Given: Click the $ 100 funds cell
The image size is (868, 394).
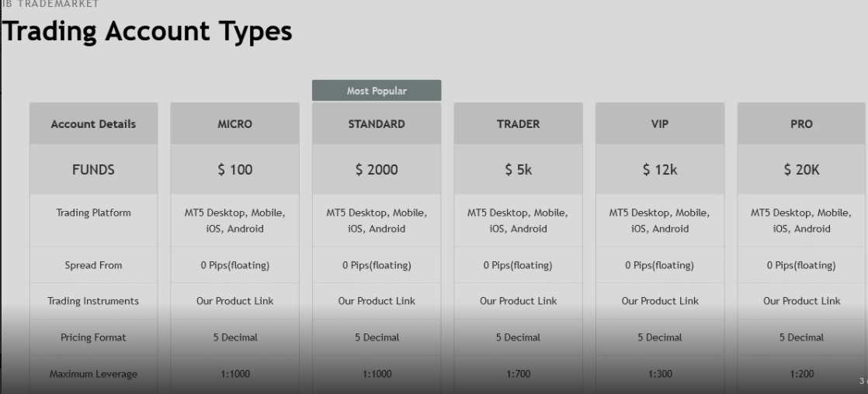Looking at the screenshot, I should pyautogui.click(x=234, y=169).
